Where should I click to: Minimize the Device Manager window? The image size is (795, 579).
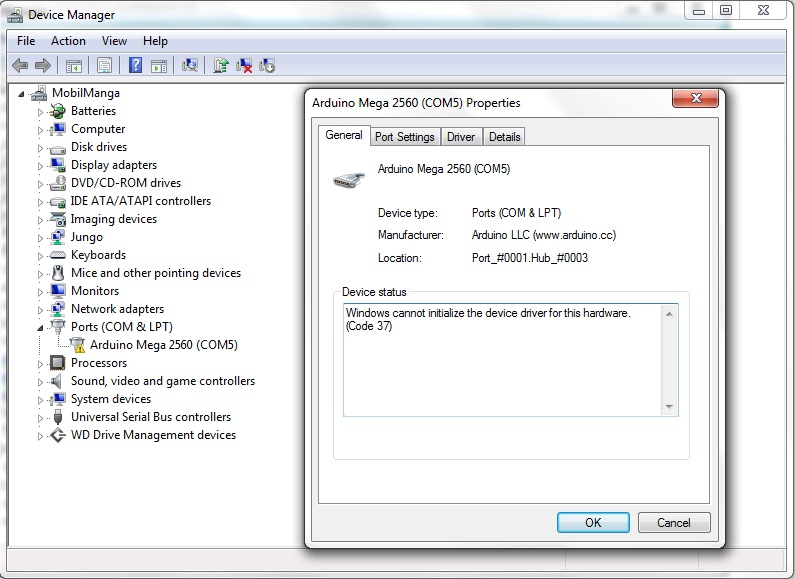tap(699, 10)
